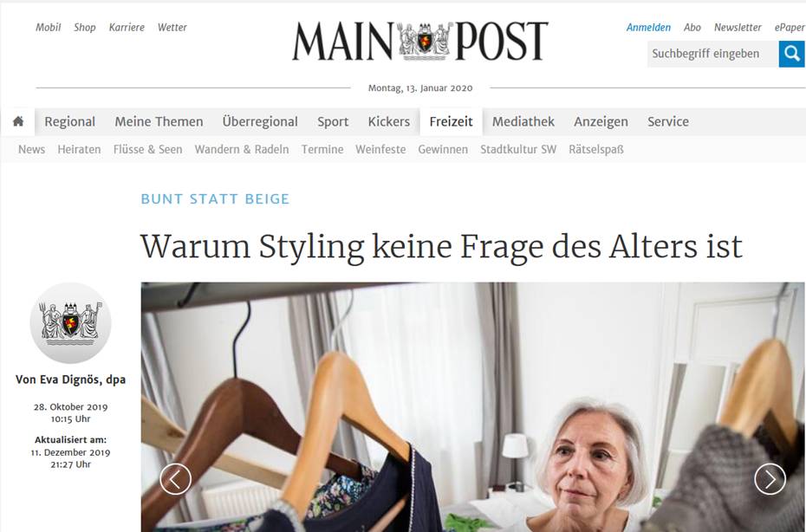806x532 pixels.
Task: Click the author crest avatar
Action: coord(70,323)
